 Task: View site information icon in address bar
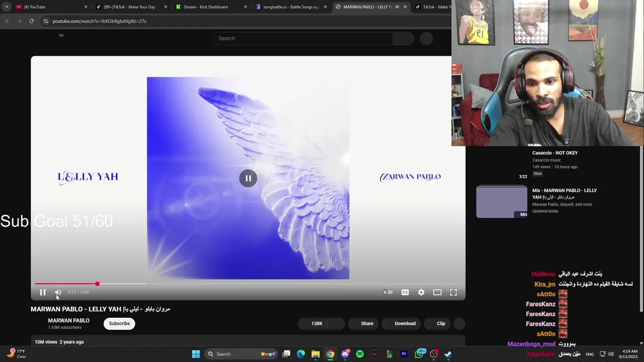[46, 21]
